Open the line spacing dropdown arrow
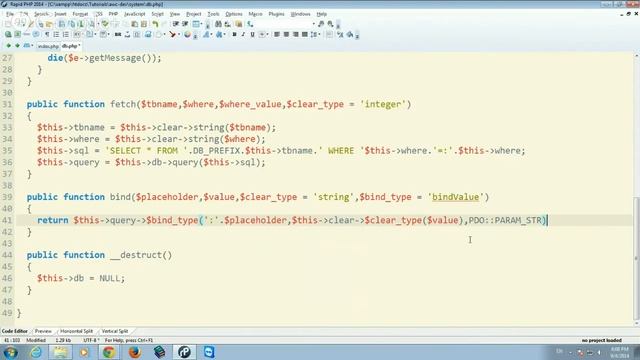Image resolution: width=640 pixels, height=360 pixels. 320,35
